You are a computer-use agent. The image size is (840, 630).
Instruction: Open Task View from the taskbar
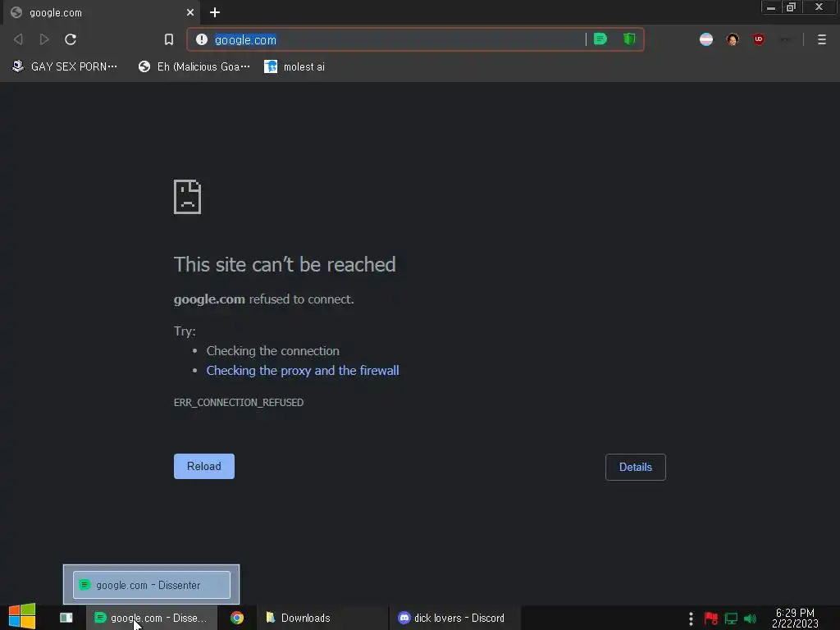(66, 618)
